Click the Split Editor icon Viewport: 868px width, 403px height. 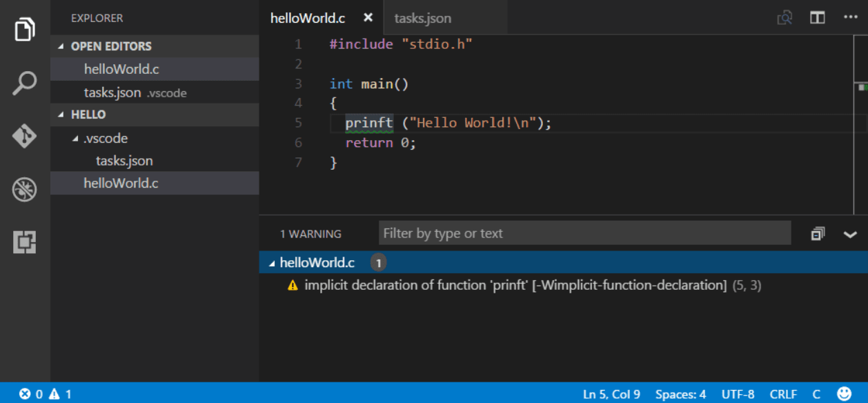pos(818,18)
